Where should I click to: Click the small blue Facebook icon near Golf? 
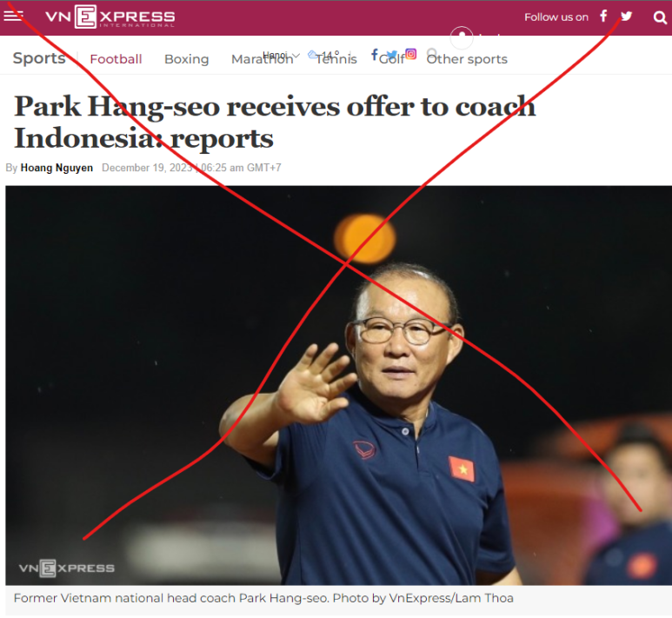tap(374, 55)
